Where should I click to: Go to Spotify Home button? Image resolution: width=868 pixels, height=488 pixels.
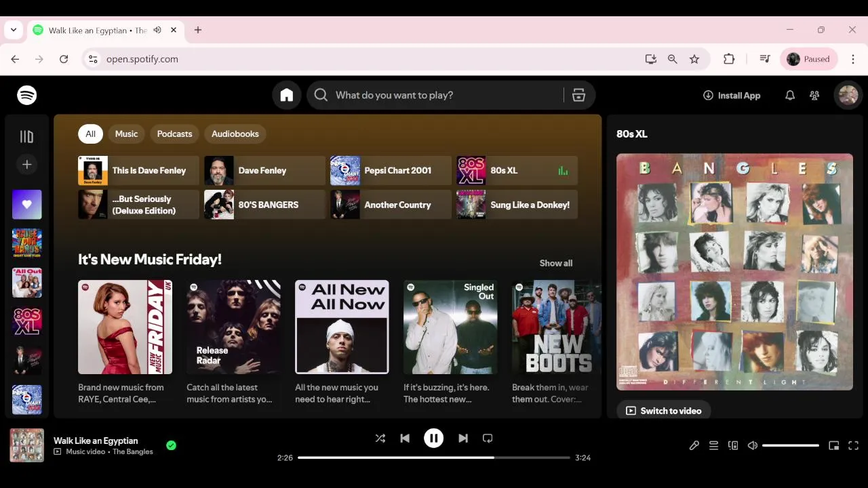click(287, 96)
